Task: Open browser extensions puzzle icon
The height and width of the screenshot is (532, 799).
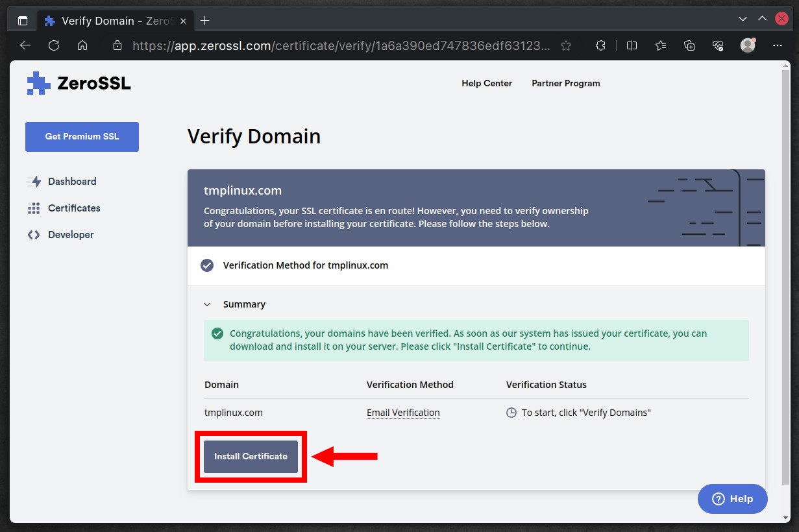Action: [x=600, y=45]
